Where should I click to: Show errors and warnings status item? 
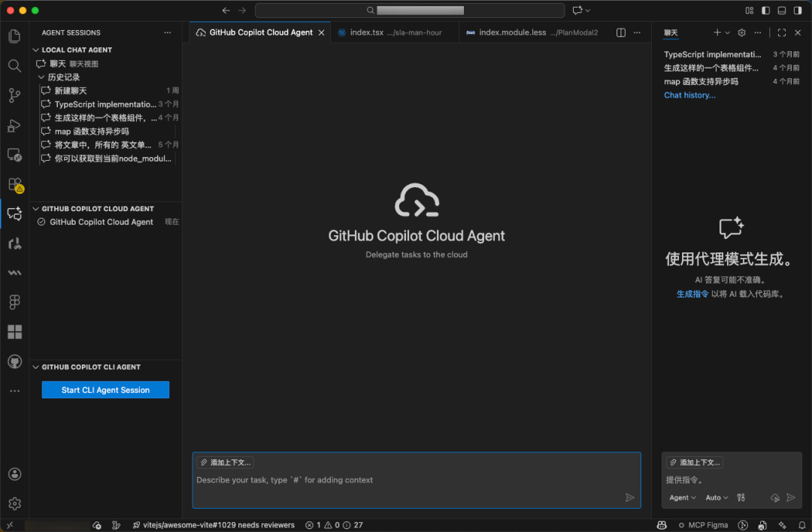[334, 525]
